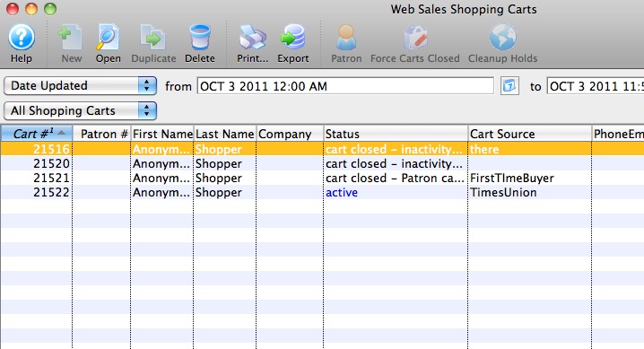Screen dimensions: 644x349
Task: Click the to date field
Action: click(x=596, y=86)
